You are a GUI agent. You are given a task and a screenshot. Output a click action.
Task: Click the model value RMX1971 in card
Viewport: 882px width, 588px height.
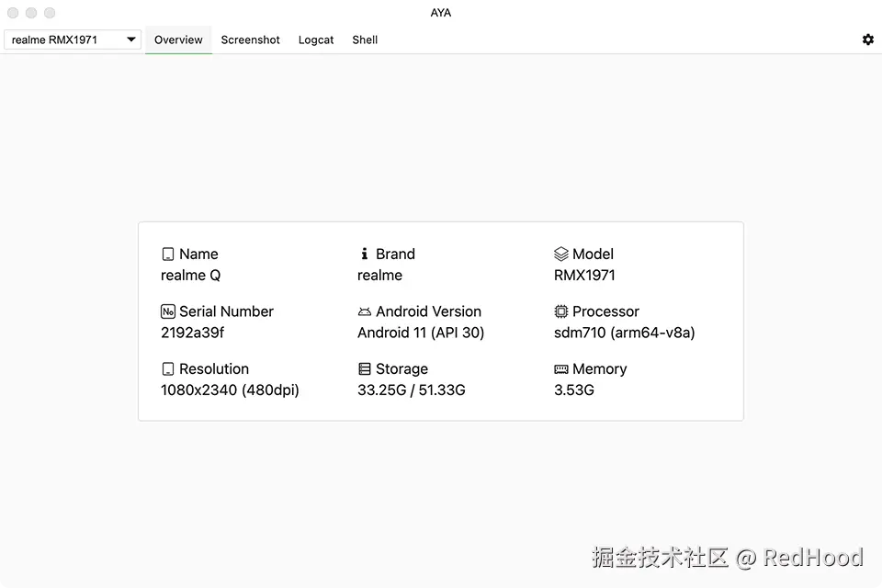pyautogui.click(x=584, y=275)
